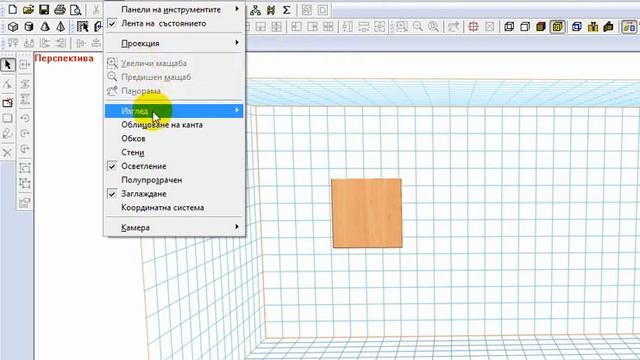This screenshot has height=360, width=640.
Task: Open the highlighted 'Изглед' submenu
Action: pos(174,111)
